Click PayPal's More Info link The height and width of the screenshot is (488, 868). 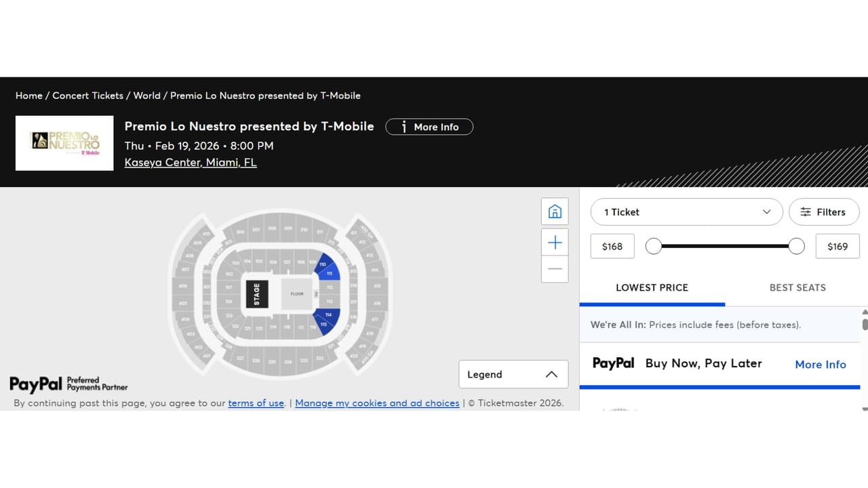point(820,364)
